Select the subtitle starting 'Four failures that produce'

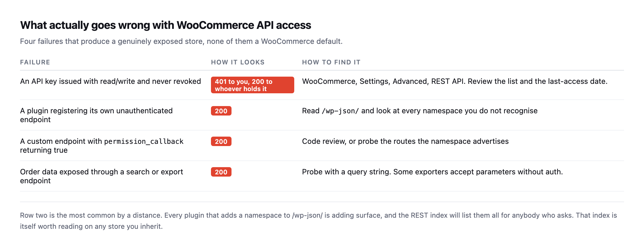181,41
